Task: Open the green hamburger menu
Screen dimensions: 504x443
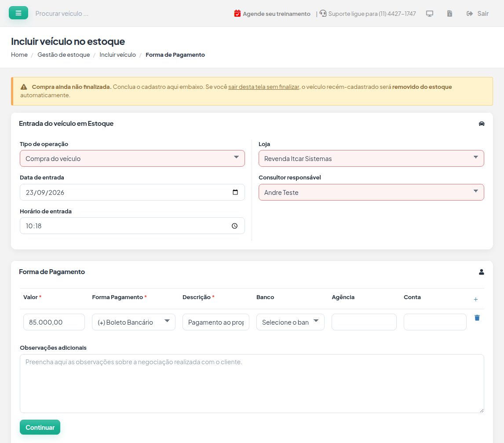Action: 18,13
